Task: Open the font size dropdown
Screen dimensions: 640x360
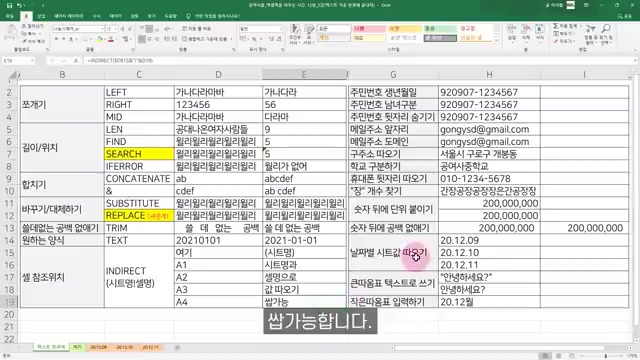Action: point(116,29)
